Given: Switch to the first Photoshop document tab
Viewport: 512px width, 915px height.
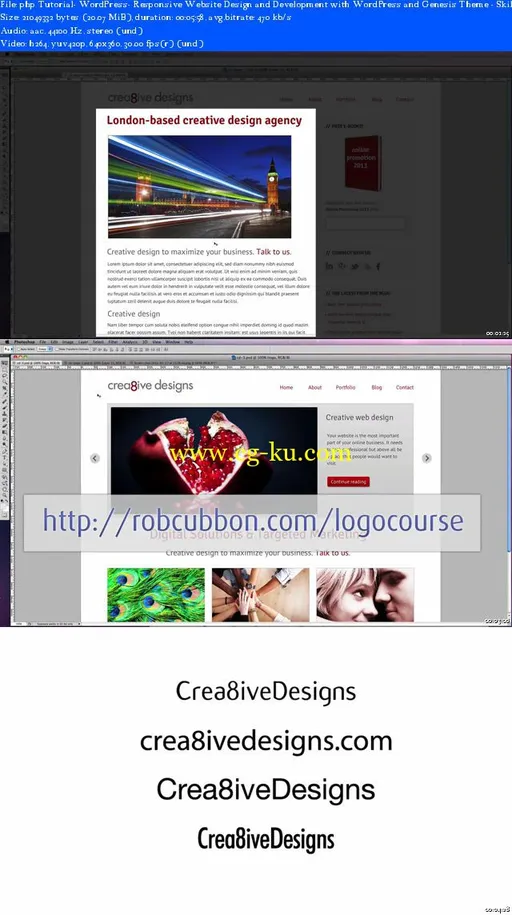Looking at the screenshot, I should (x=37, y=362).
